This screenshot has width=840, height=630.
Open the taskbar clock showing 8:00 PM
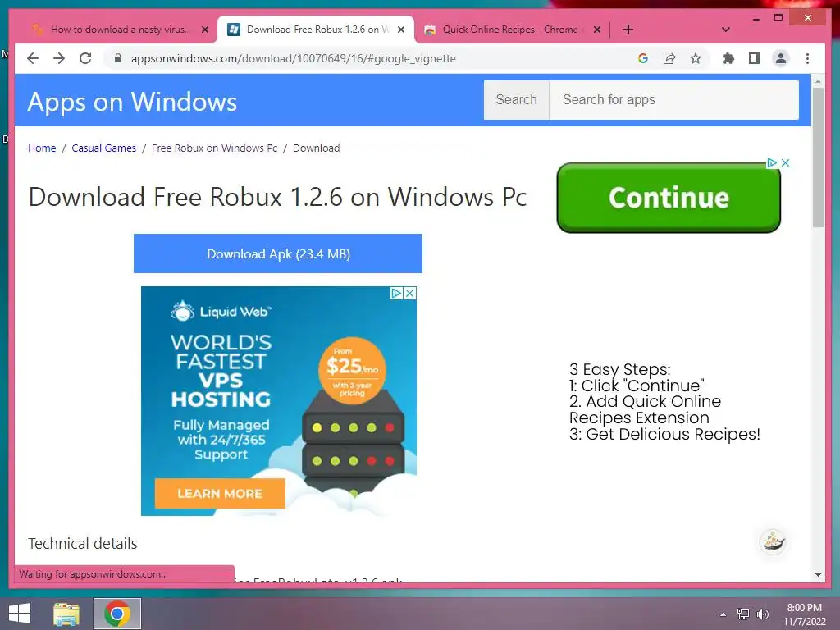(804, 614)
